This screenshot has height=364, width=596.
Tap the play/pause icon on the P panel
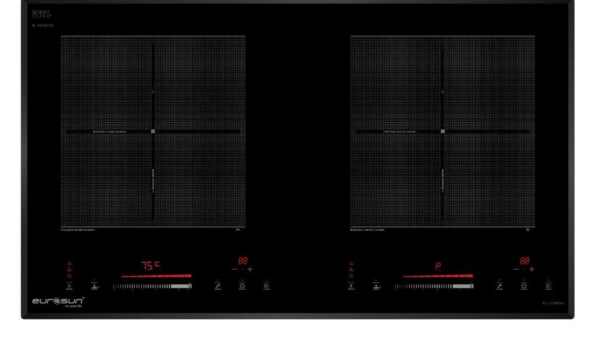coord(548,286)
